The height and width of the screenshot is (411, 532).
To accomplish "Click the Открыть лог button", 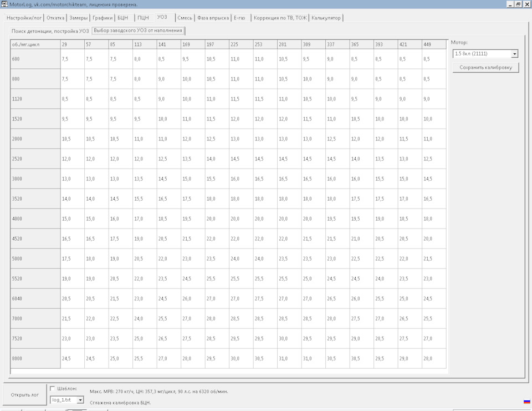I will click(24, 395).
